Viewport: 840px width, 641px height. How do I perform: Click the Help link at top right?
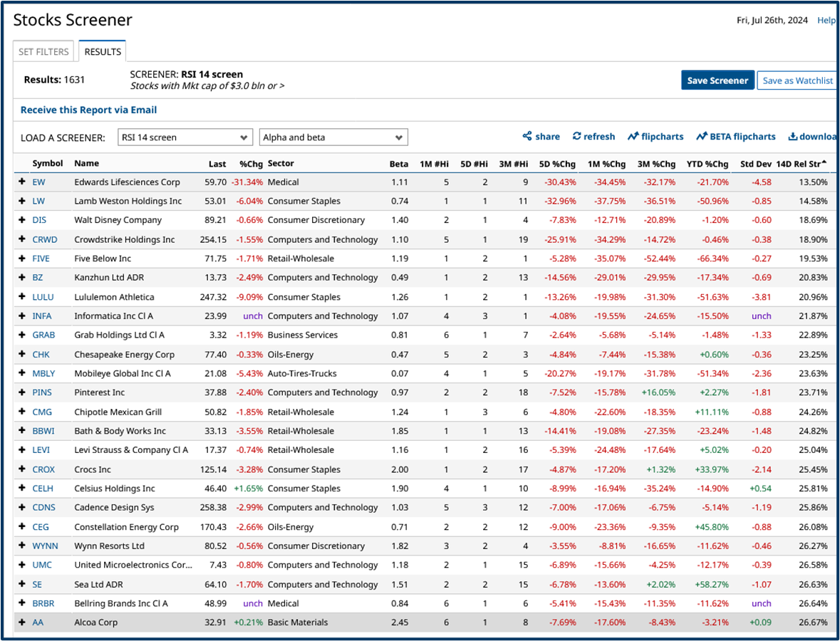coord(826,20)
